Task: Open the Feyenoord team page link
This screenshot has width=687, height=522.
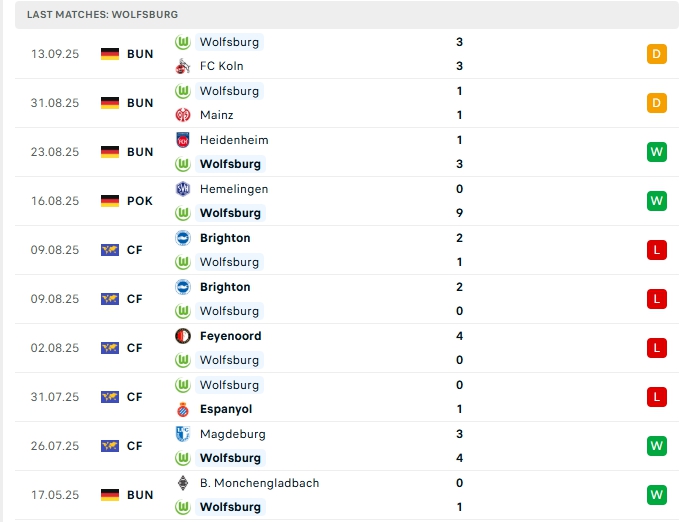Action: point(230,336)
